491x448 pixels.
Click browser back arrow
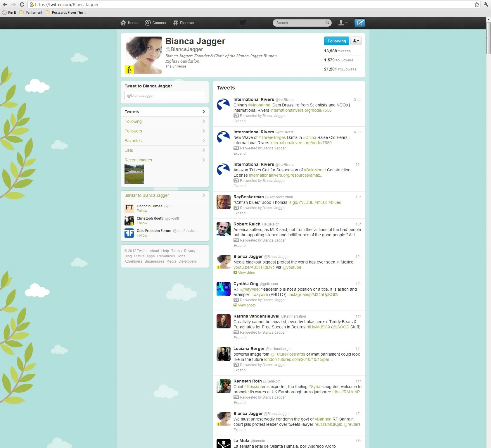(5, 4)
